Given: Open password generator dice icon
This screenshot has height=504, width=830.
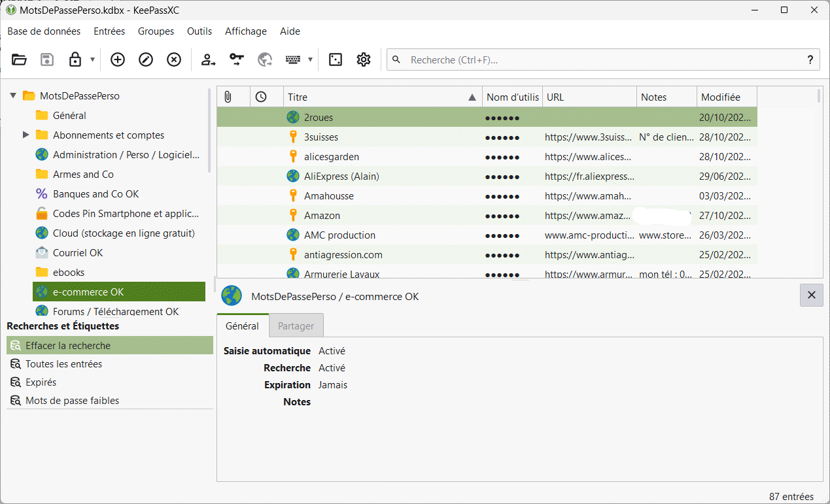Looking at the screenshot, I should 336,60.
